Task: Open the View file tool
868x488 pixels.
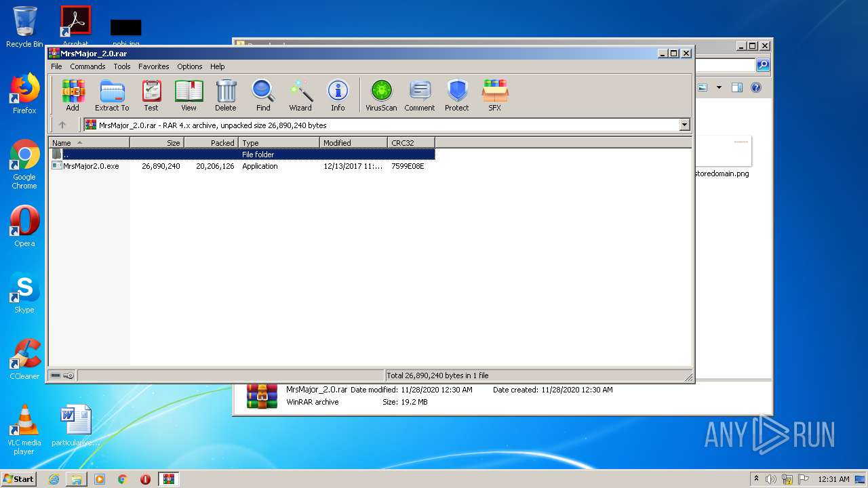Action: tap(189, 95)
